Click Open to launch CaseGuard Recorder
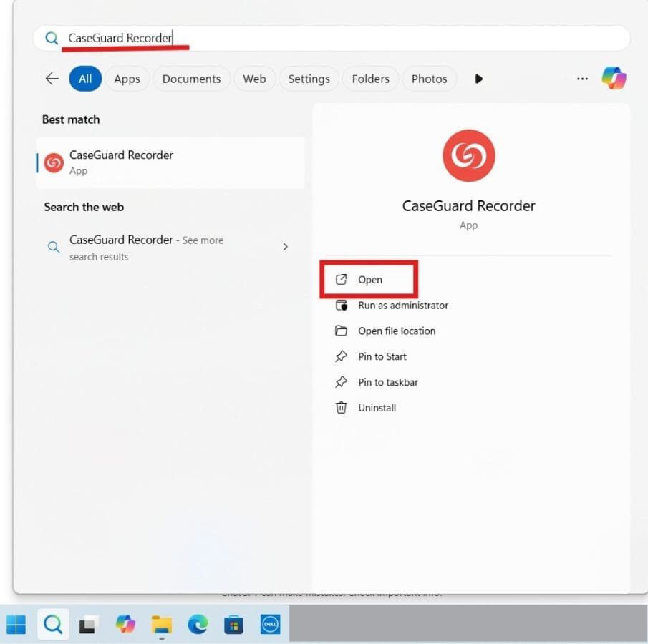 369,280
